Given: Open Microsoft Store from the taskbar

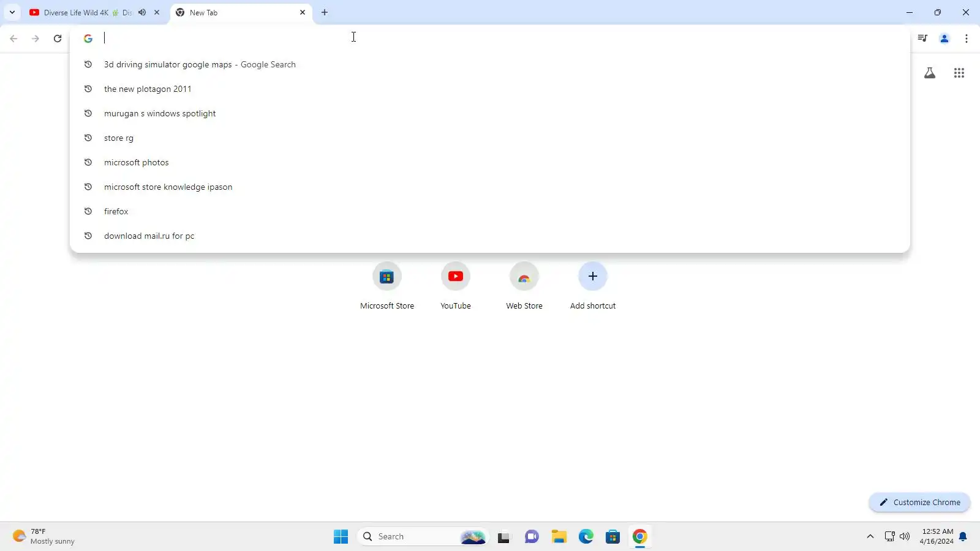Looking at the screenshot, I should tap(613, 536).
